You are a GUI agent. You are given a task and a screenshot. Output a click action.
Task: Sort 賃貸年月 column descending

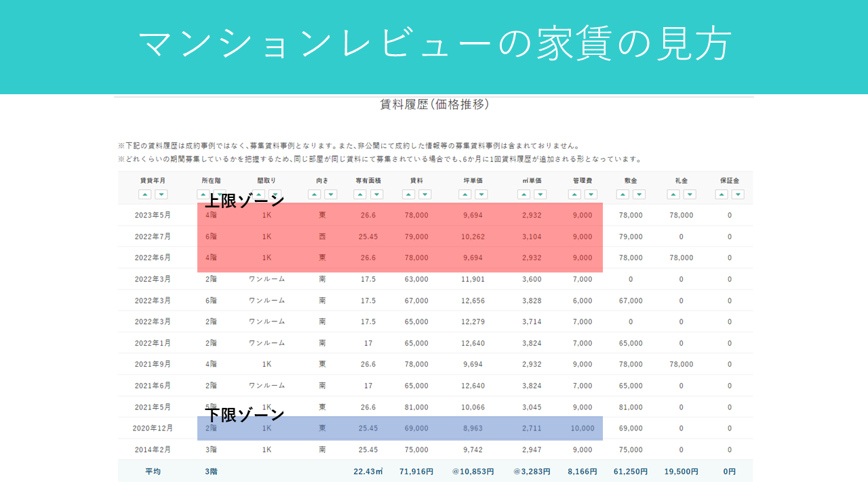click(x=161, y=195)
